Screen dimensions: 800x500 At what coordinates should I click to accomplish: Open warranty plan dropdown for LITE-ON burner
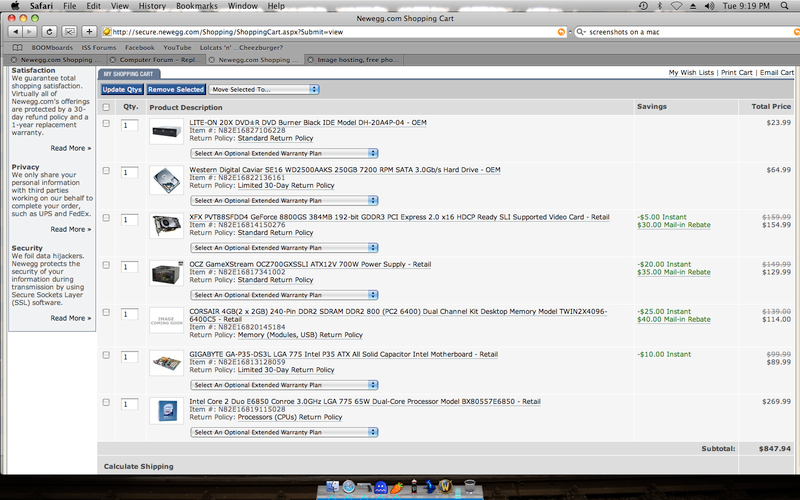point(284,153)
